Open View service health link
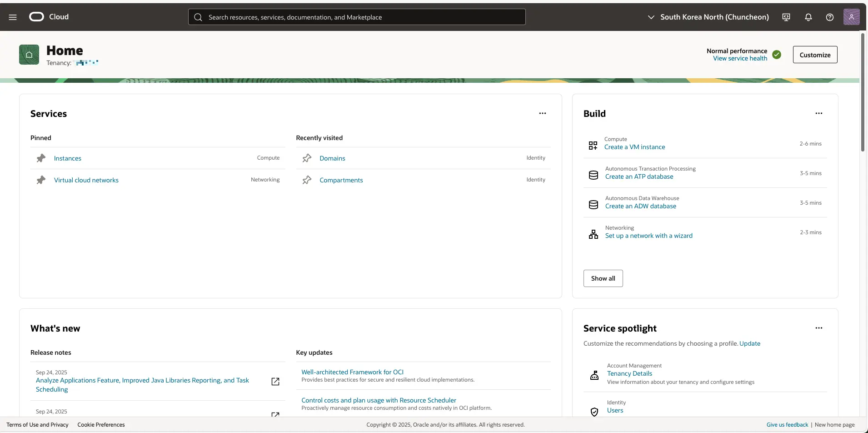Viewport: 868px width, 433px height. 740,58
